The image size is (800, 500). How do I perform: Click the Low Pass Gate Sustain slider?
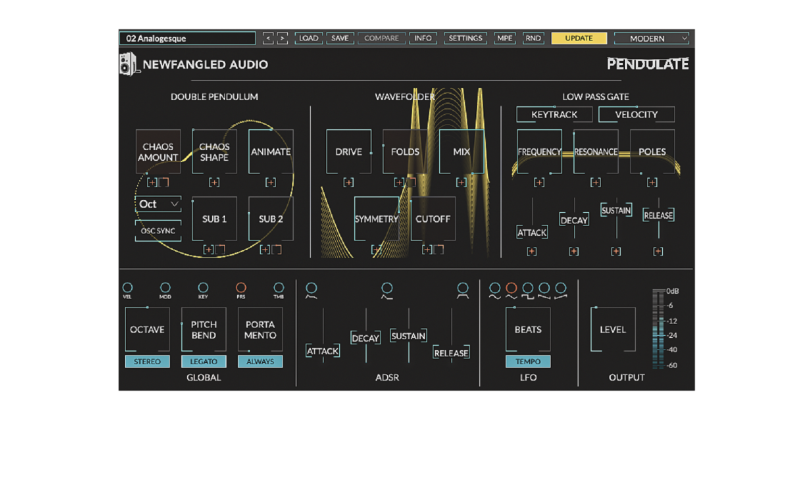[616, 210]
